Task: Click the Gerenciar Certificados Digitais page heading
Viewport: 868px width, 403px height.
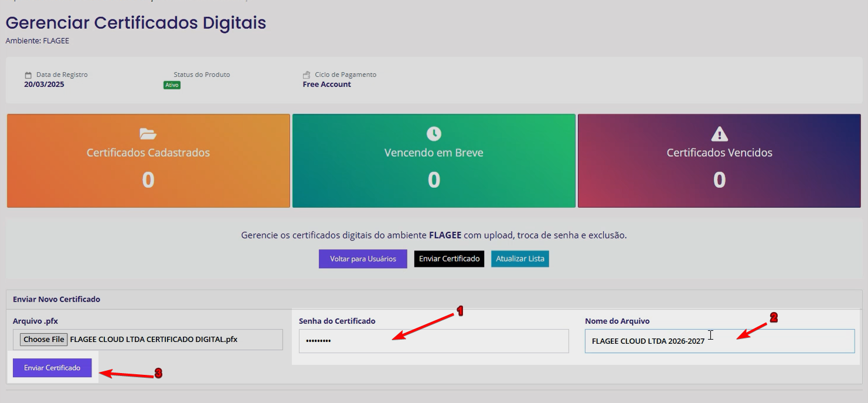Action: 136,23
